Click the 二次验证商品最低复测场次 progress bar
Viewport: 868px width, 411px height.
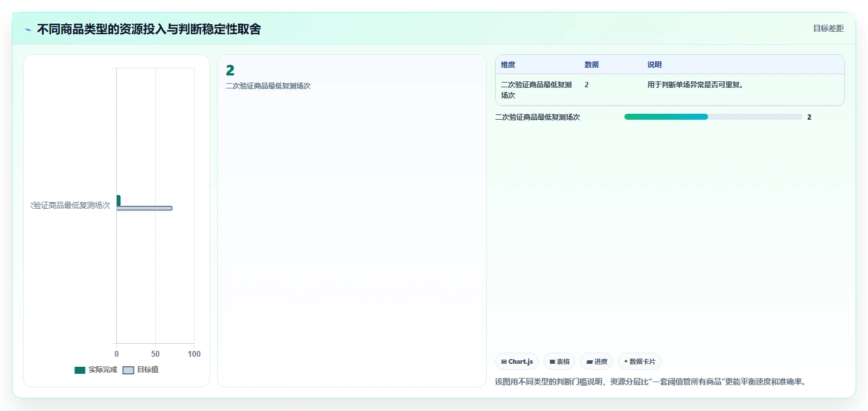click(x=713, y=117)
